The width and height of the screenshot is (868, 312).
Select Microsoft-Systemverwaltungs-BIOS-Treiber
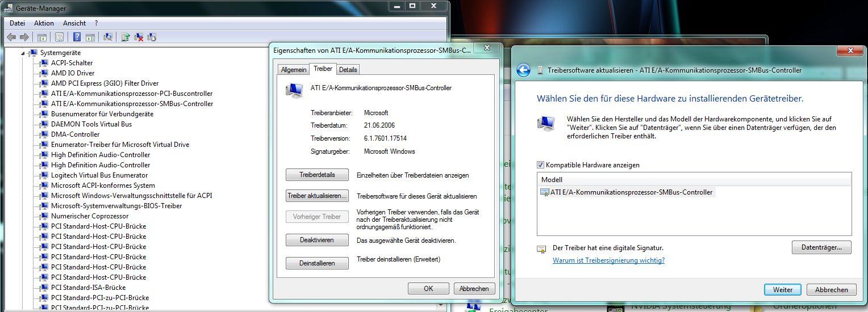pyautogui.click(x=116, y=206)
